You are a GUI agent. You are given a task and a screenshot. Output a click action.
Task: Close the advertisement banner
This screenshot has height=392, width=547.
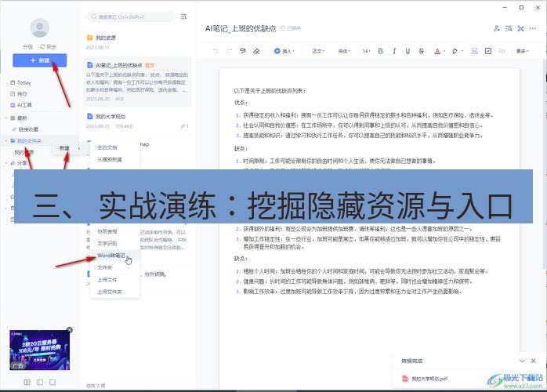[x=70, y=330]
